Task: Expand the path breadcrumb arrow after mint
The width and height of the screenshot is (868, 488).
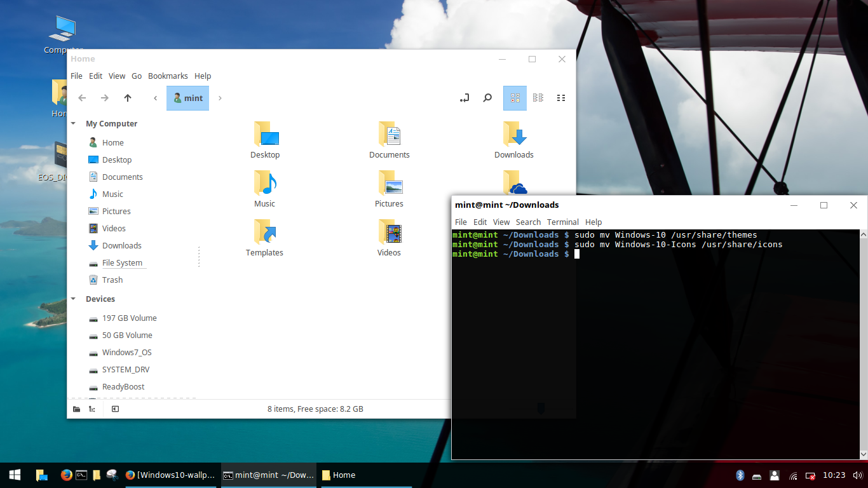Action: [219, 98]
